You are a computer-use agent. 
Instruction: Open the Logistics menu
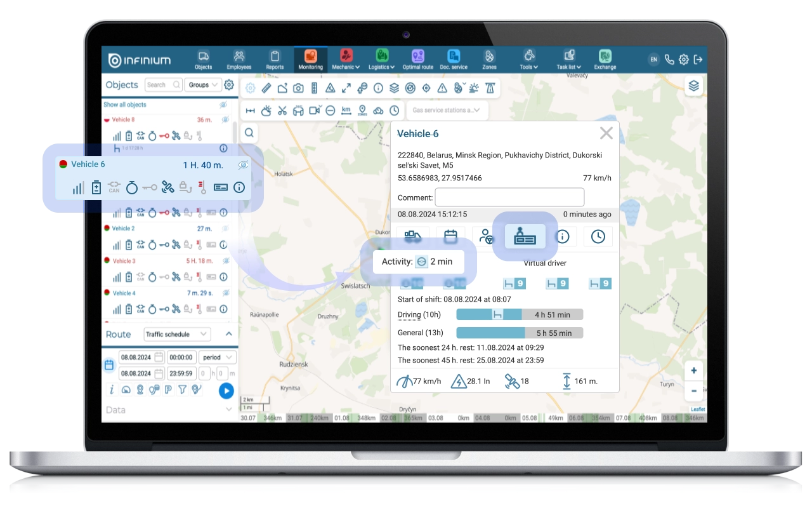point(381,60)
